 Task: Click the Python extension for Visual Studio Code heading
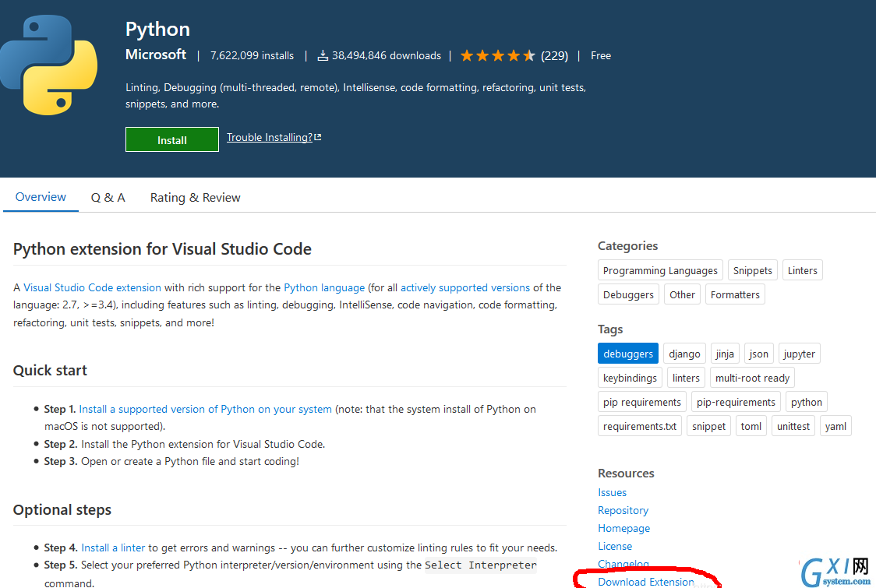[162, 249]
